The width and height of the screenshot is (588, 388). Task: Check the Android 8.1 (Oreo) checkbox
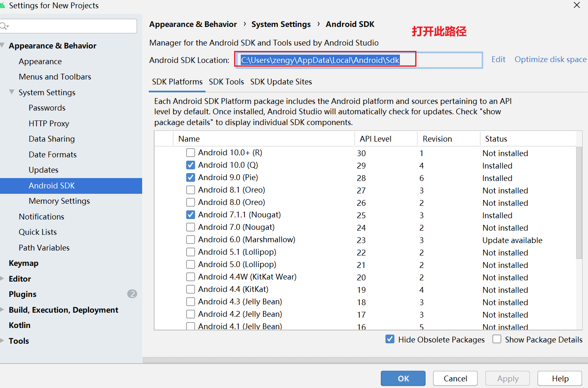tap(191, 190)
